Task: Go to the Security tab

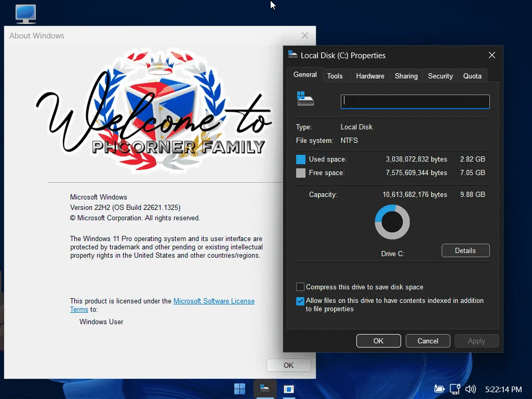Action: (x=441, y=76)
